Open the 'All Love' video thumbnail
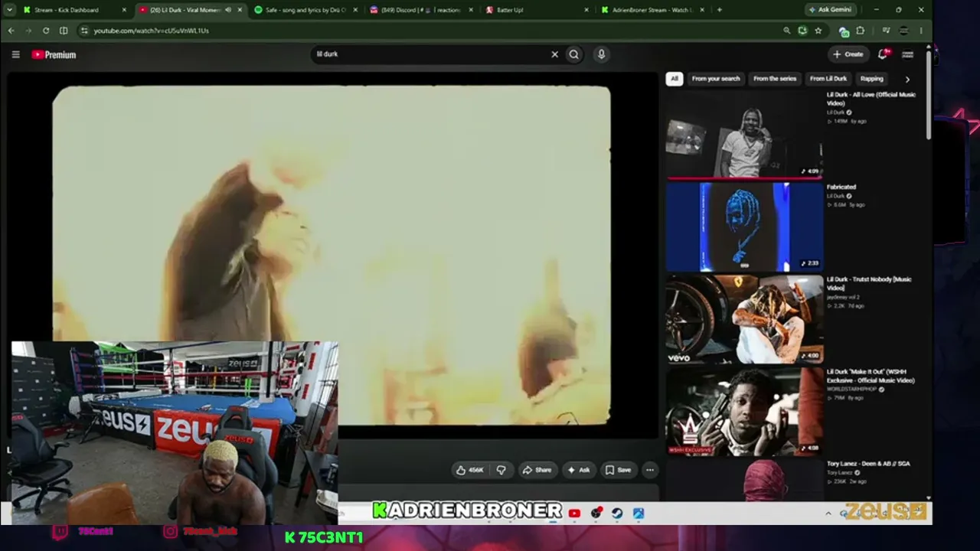Screen dimensions: 980x551 pos(744,134)
